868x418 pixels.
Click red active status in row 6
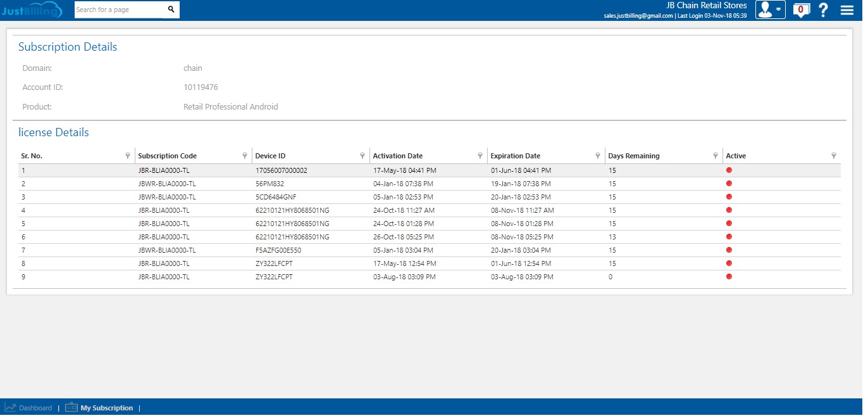point(729,236)
